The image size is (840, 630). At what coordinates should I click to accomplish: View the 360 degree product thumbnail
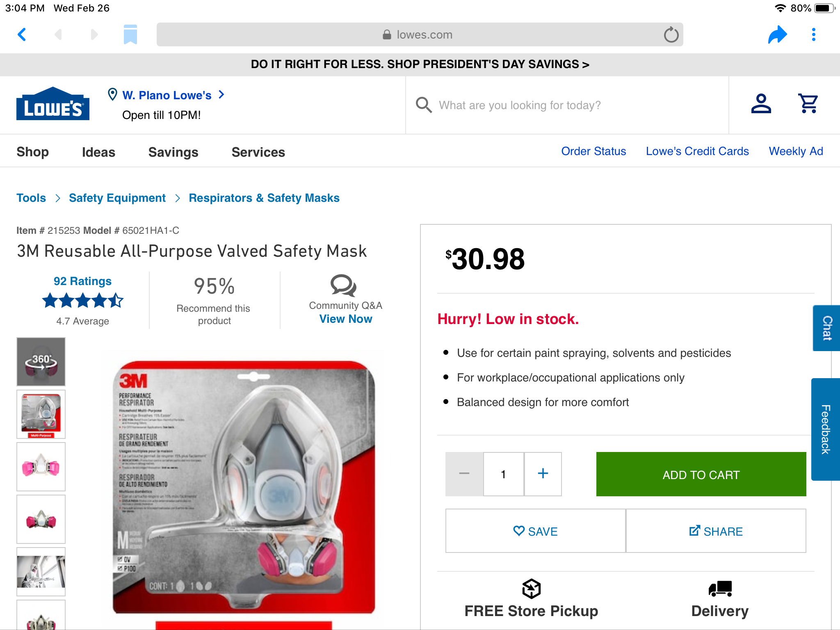(41, 362)
